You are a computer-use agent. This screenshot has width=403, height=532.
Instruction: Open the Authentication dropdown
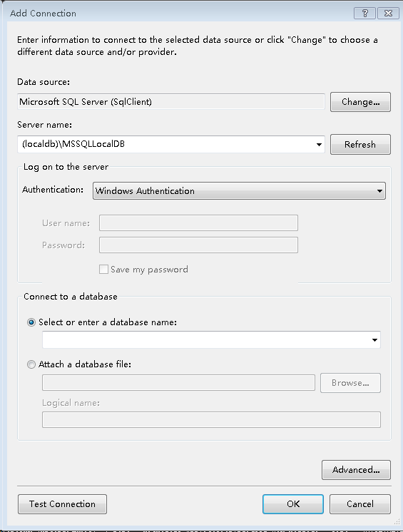(x=239, y=190)
